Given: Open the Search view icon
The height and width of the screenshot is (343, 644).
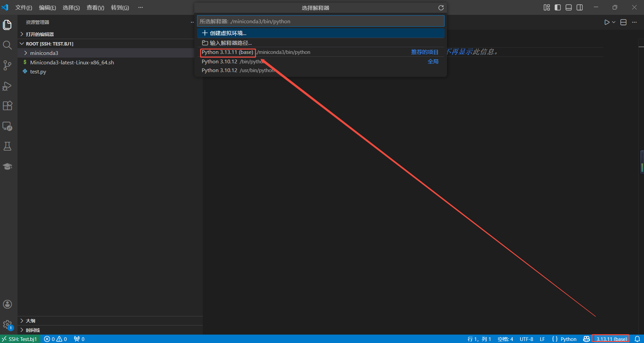Looking at the screenshot, I should pyautogui.click(x=7, y=45).
